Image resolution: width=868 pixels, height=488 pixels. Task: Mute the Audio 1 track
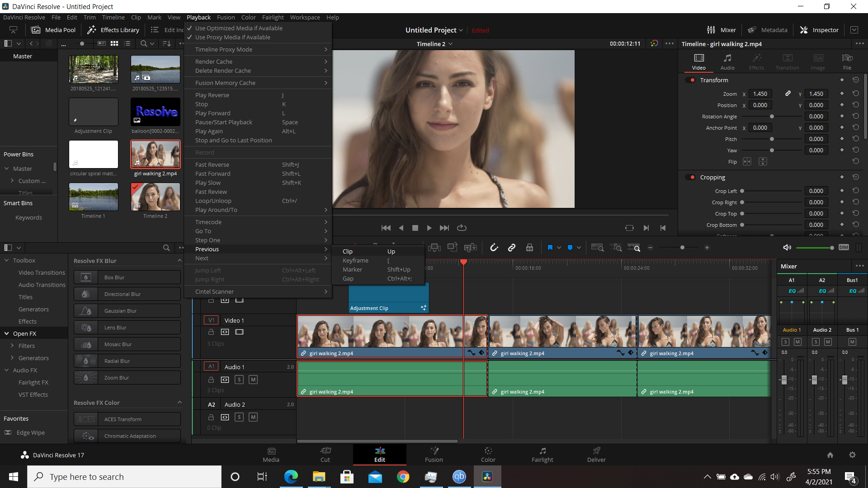click(253, 380)
